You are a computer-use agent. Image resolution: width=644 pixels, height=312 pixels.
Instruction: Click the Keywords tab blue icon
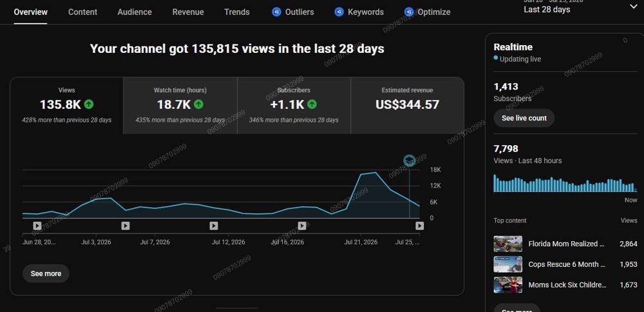[339, 12]
